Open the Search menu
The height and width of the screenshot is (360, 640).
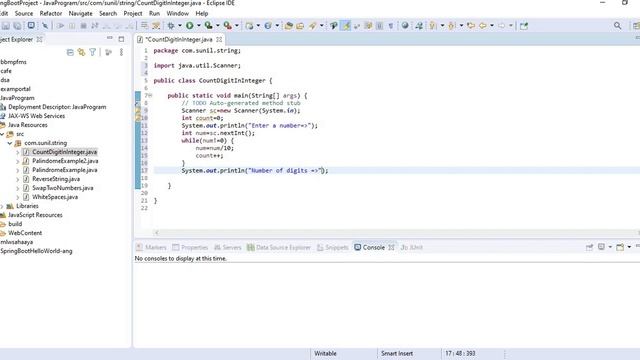pos(108,13)
